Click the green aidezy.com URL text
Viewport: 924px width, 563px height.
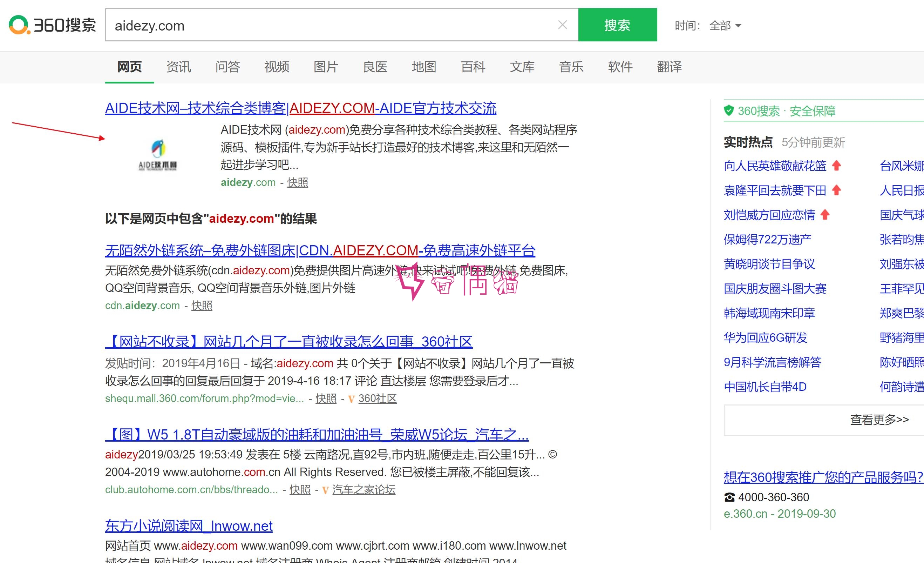[x=248, y=182]
